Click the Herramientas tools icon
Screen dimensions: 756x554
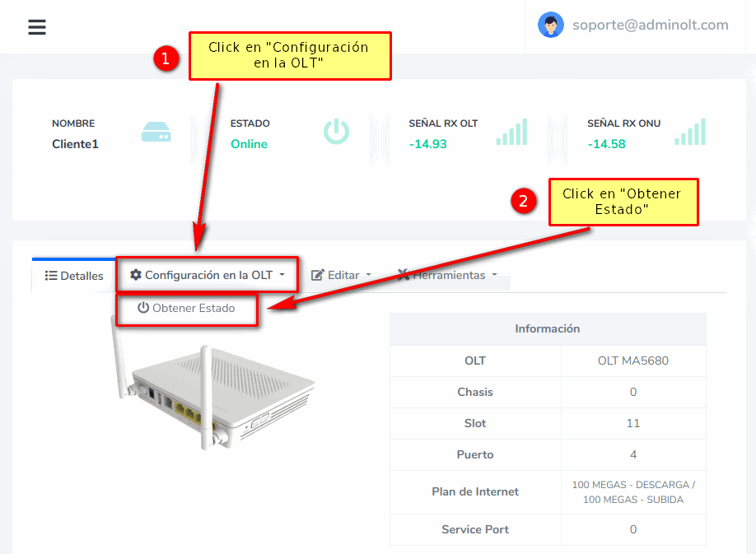coord(404,275)
